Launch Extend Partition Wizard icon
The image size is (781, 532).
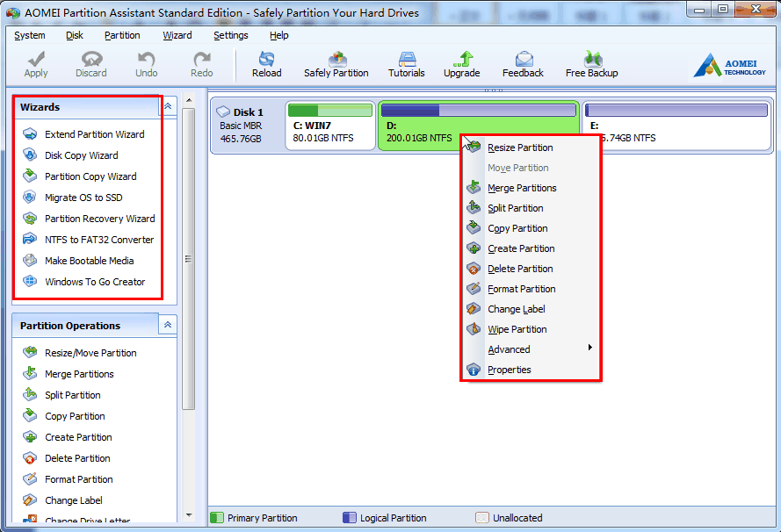[30, 133]
